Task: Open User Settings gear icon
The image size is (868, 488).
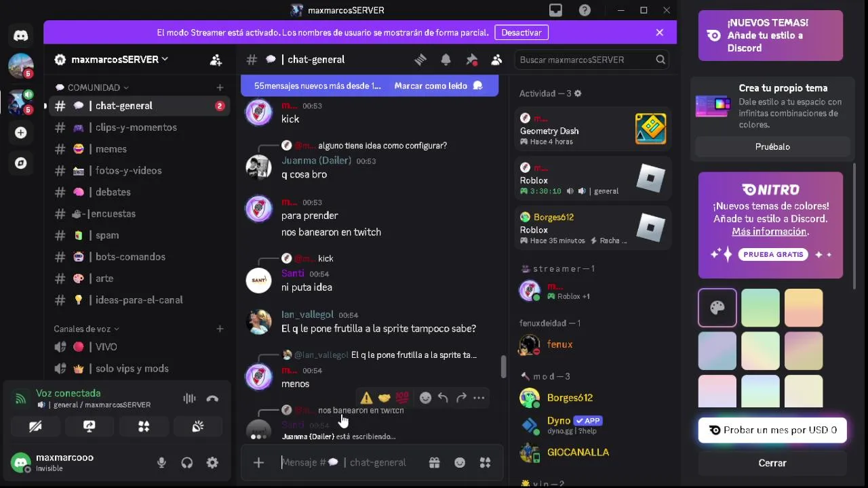Action: point(212,463)
